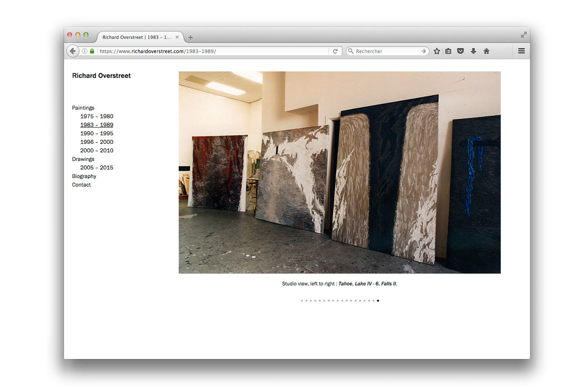Click the green padlock security icon

click(x=92, y=51)
